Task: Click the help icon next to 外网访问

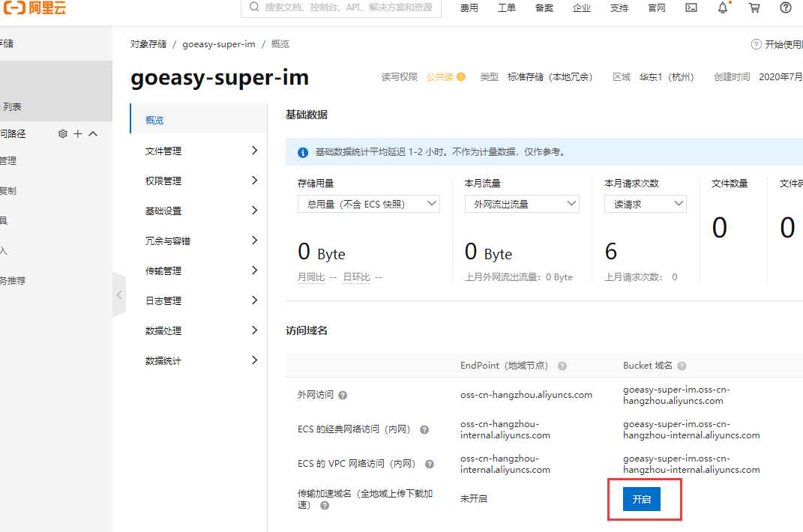Action: click(343, 395)
